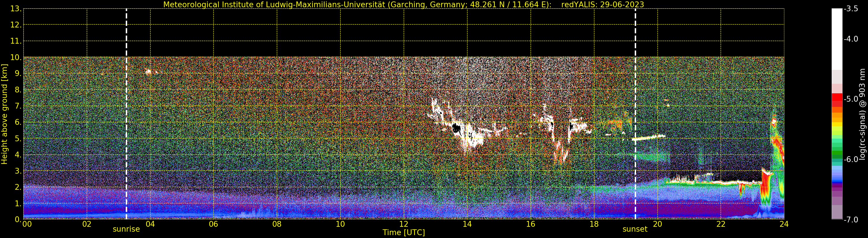Click the '2.' height tick label
This screenshot has height=238, width=868.
click(x=18, y=187)
